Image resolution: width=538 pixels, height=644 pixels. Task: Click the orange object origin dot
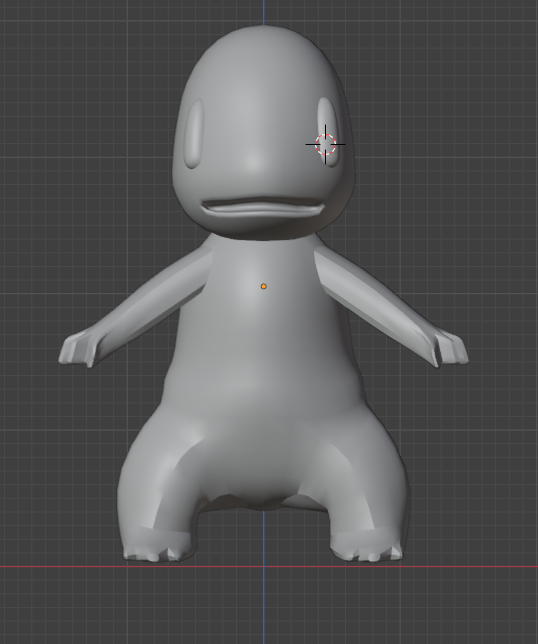point(264,286)
